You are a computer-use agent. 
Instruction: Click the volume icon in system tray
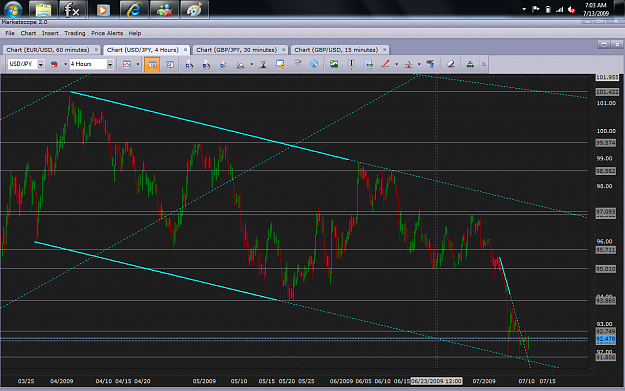point(571,10)
